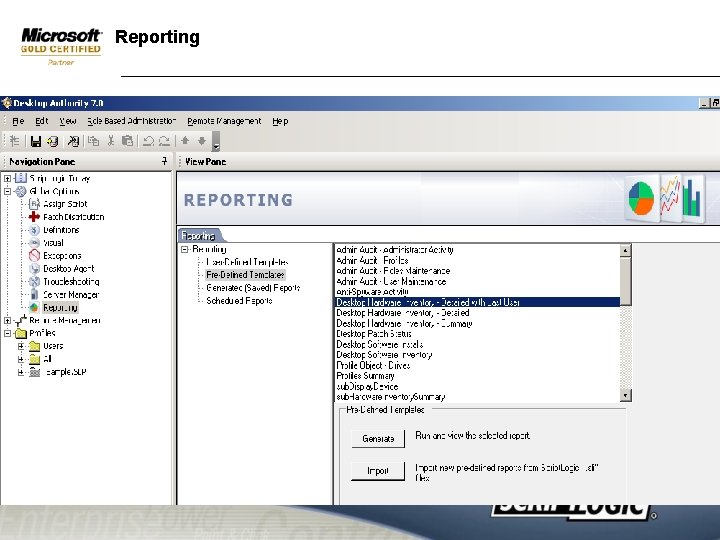Click the Save floppy disk icon
Screen dimensions: 720x540
[x=36, y=141]
